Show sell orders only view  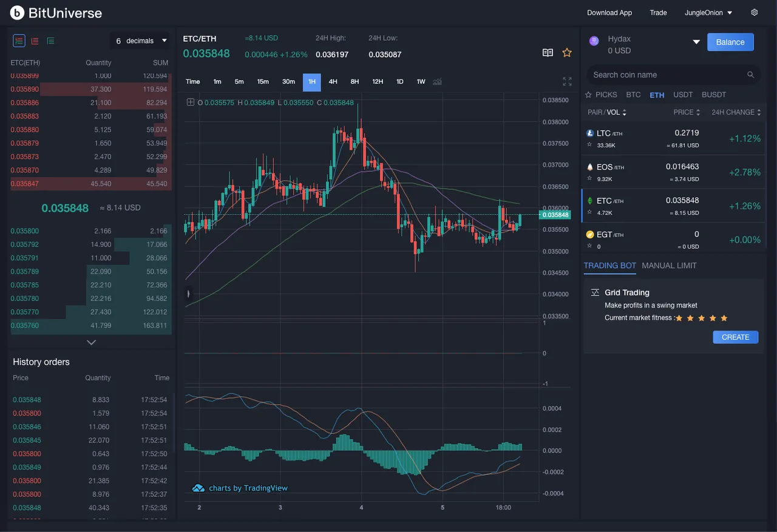click(x=35, y=41)
